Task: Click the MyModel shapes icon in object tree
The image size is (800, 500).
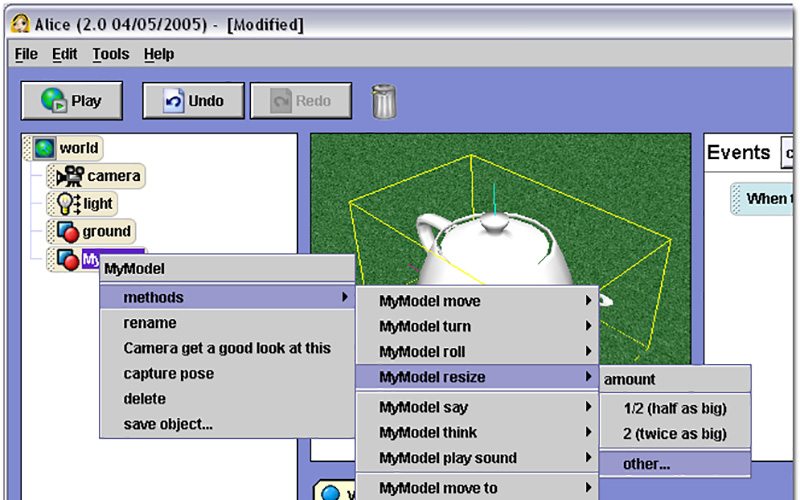Action: 68,259
